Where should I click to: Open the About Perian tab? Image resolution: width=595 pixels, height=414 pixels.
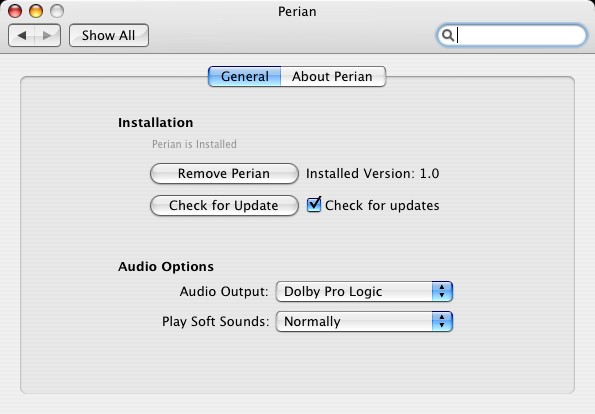coord(333,76)
